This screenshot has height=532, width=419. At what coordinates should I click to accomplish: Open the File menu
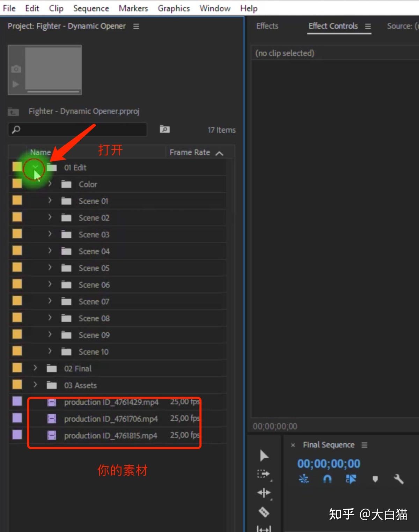[x=9, y=8]
